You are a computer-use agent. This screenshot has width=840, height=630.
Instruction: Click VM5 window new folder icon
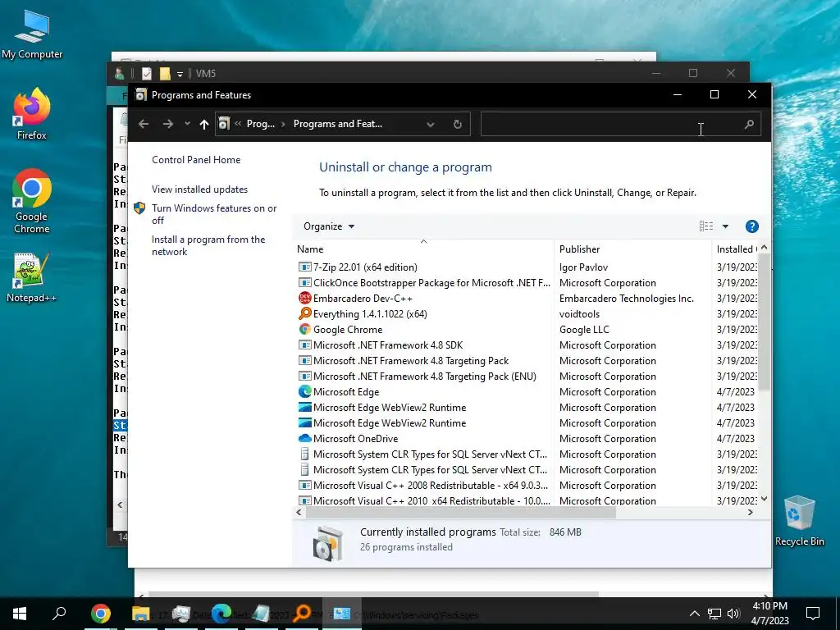(x=165, y=73)
